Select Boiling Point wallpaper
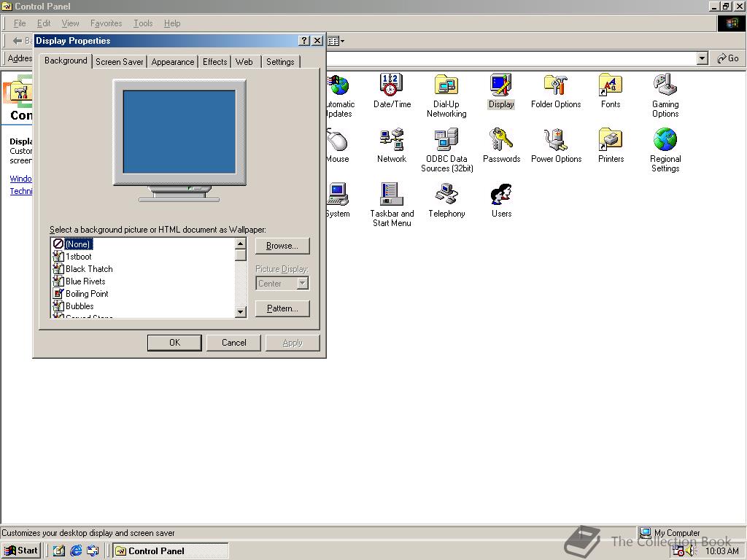Screen dimensions: 747x560 (80, 293)
